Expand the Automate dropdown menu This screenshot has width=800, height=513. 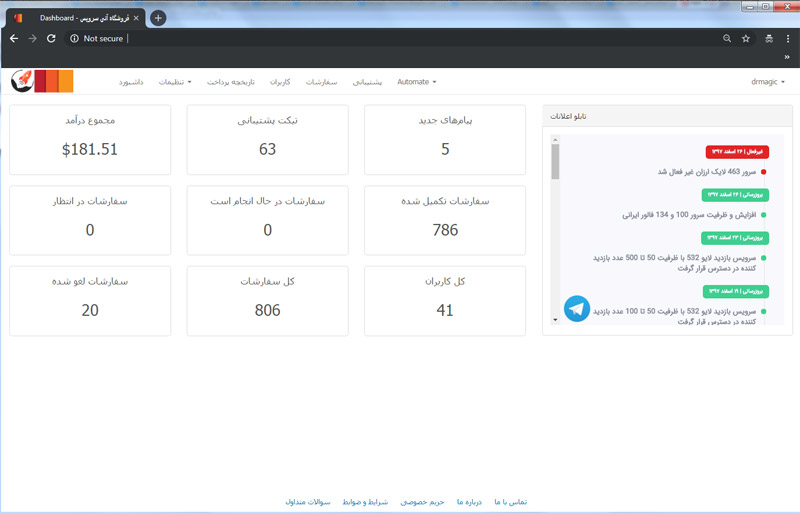(x=417, y=82)
